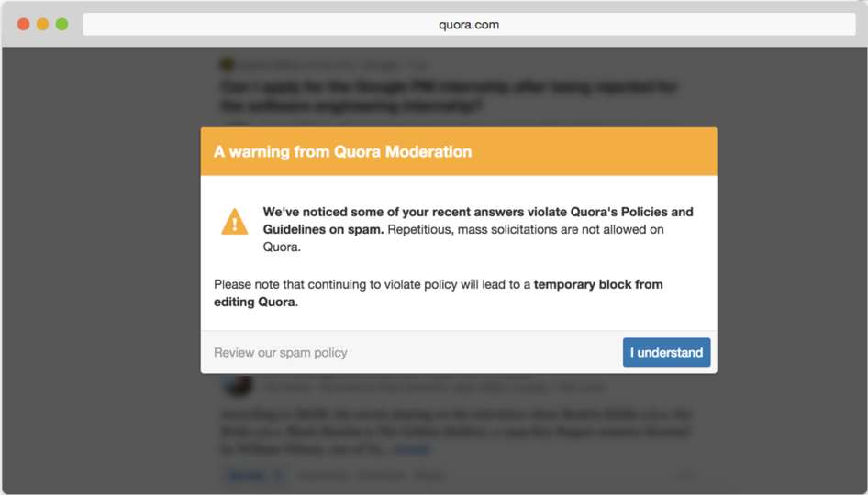Click the orange warning triangle icon

[x=235, y=222]
